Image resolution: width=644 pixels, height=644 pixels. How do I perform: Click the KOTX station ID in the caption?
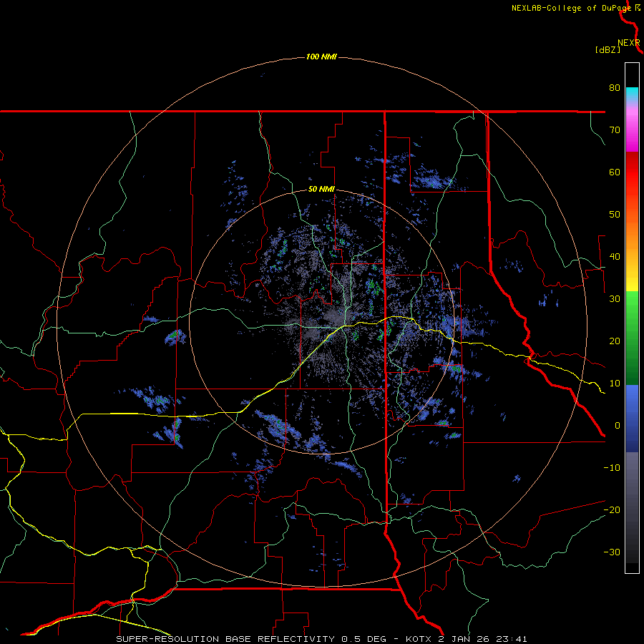coord(419,639)
